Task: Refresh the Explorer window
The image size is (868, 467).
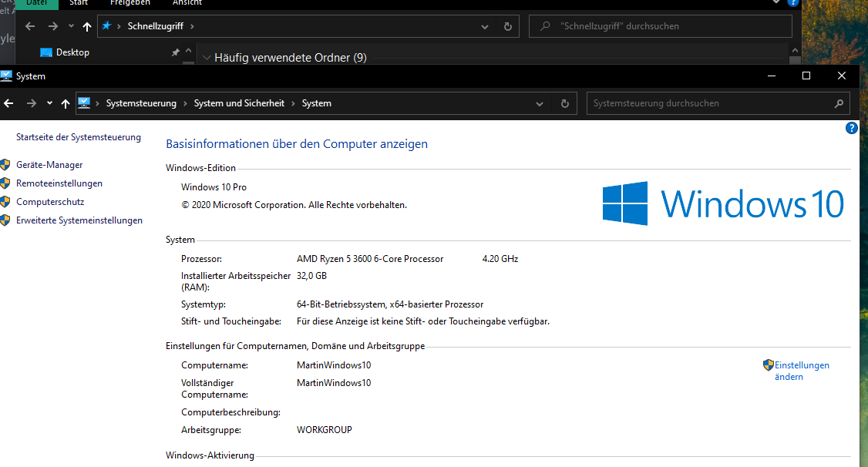Action: (508, 26)
